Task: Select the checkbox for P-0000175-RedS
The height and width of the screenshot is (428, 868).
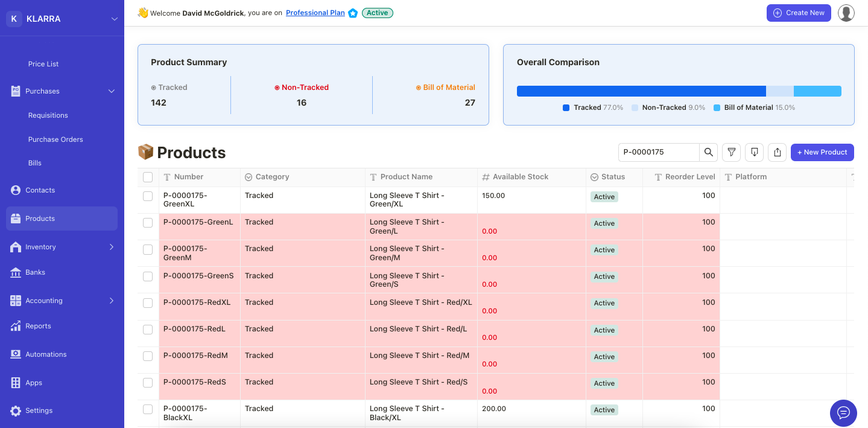Action: 148,382
